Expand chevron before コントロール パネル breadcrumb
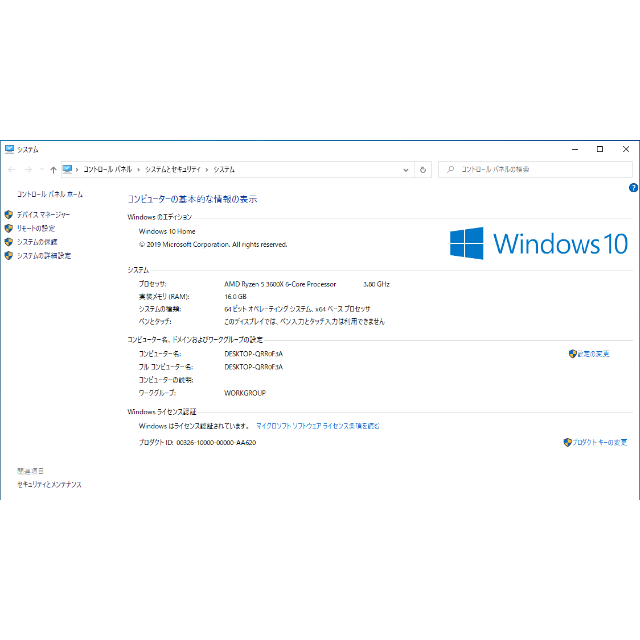The width and height of the screenshot is (640, 640). [x=77, y=170]
